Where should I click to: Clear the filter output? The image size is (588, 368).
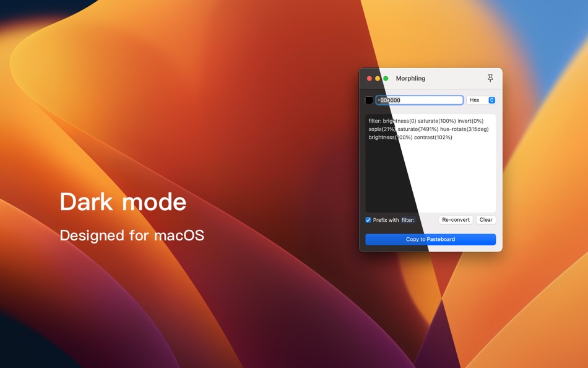(x=486, y=220)
